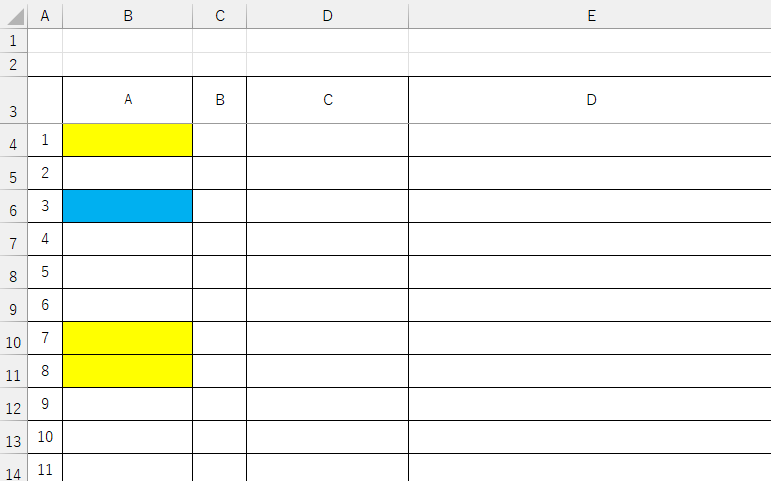Select spreadsheet column D via its header

pos(328,15)
